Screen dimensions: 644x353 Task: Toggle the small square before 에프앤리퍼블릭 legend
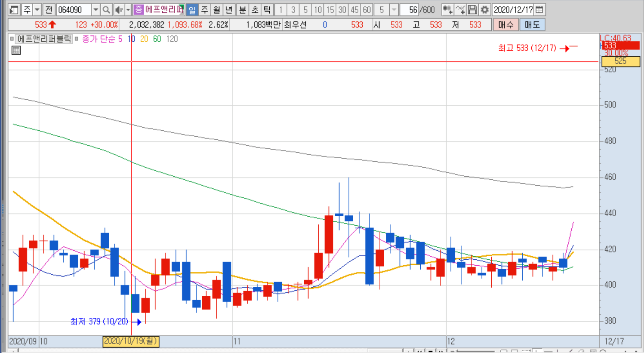pos(12,39)
